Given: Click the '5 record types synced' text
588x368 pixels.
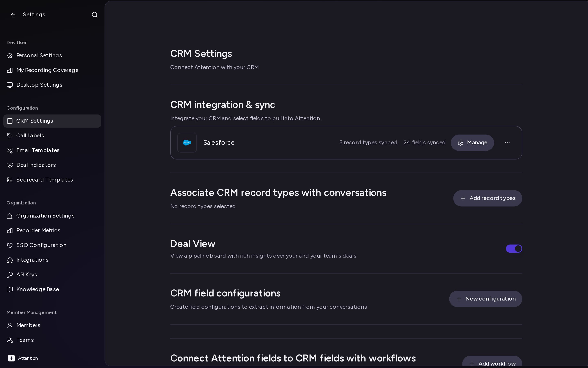Looking at the screenshot, I should [369, 143].
